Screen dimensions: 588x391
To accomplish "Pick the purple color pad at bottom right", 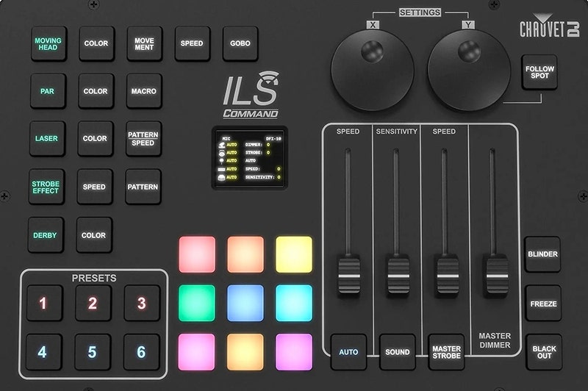I will tap(294, 351).
